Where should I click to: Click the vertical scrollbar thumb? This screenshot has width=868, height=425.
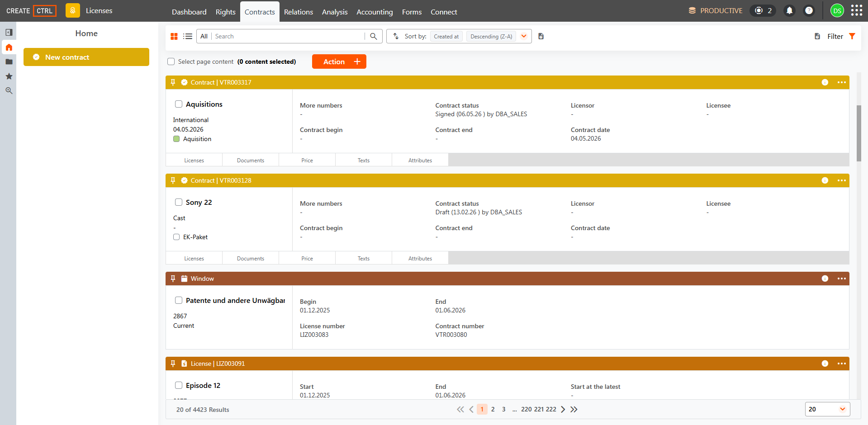coord(859,133)
